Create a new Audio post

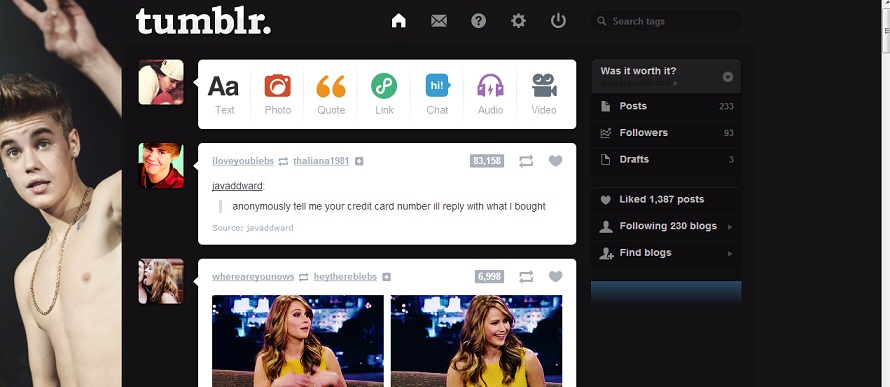coord(490,95)
